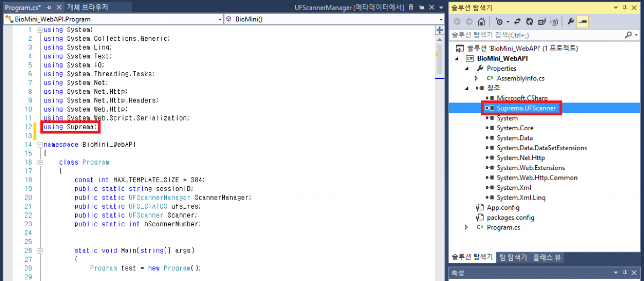
Task: Toggle Preview Selected Items button
Action: click(582, 21)
